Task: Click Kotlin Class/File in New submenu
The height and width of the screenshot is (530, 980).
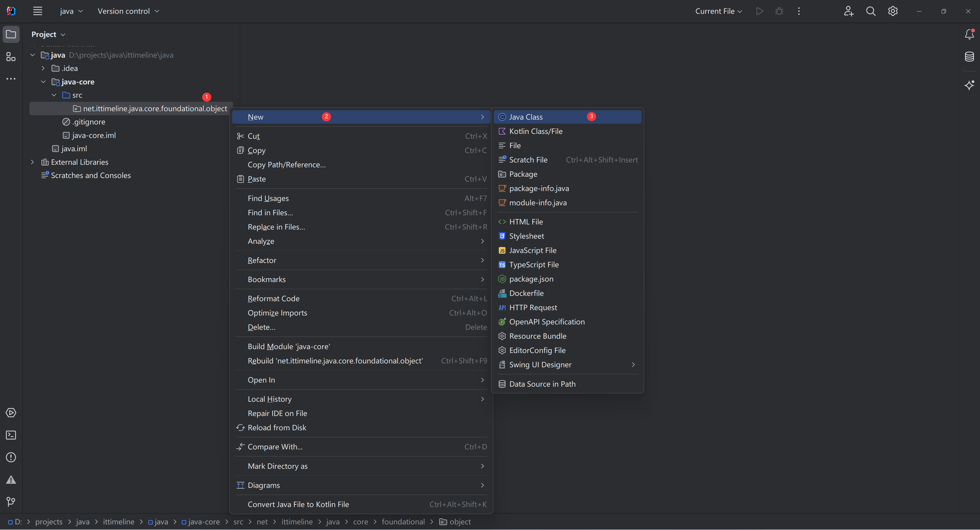Action: 536,131
